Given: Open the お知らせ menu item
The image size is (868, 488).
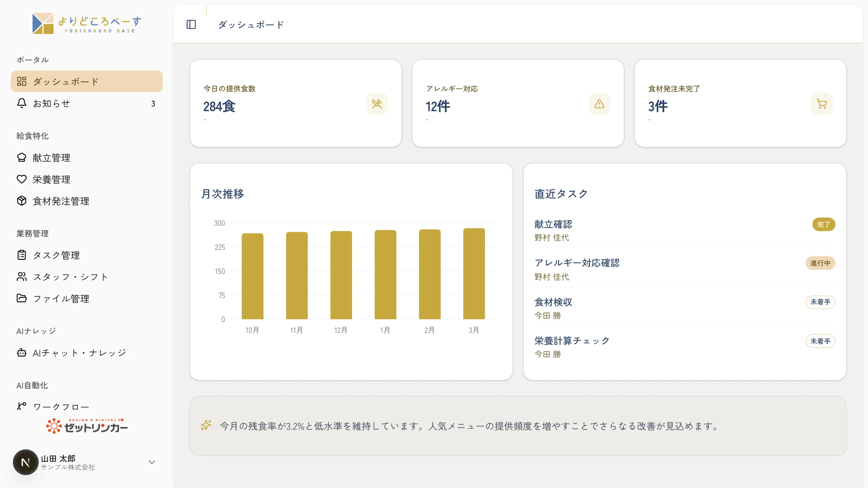Looking at the screenshot, I should pos(87,103).
